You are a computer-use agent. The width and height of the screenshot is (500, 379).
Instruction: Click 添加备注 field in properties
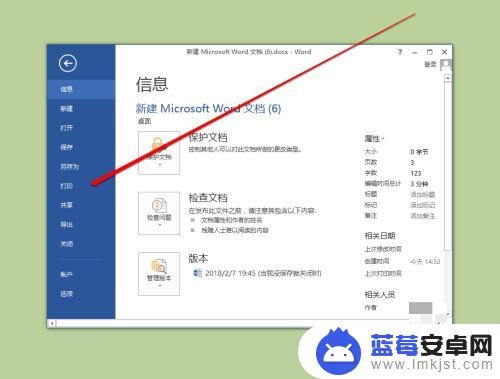point(423,216)
